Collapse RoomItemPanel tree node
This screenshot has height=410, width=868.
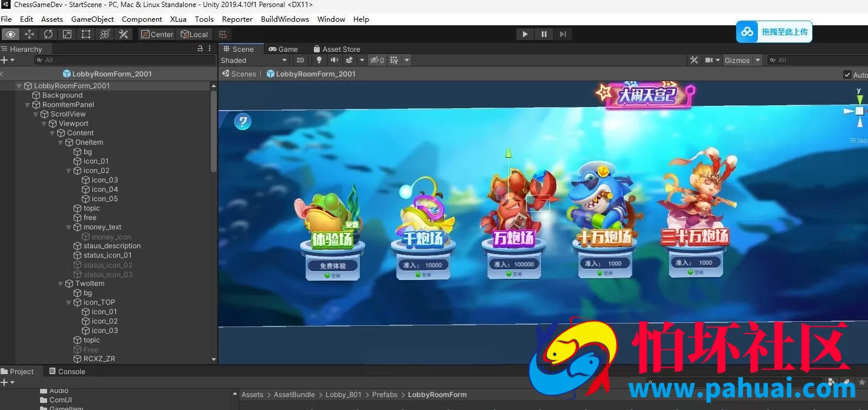coord(28,105)
